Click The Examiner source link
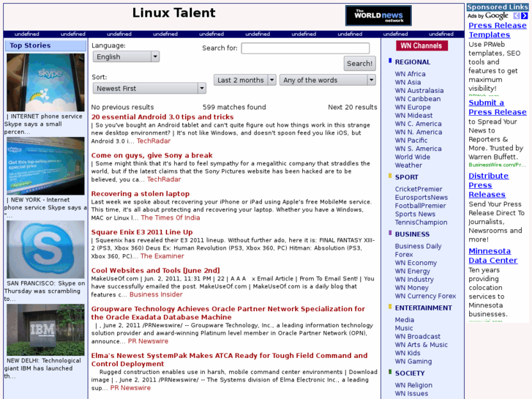The width and height of the screenshot is (532, 399). click(162, 256)
